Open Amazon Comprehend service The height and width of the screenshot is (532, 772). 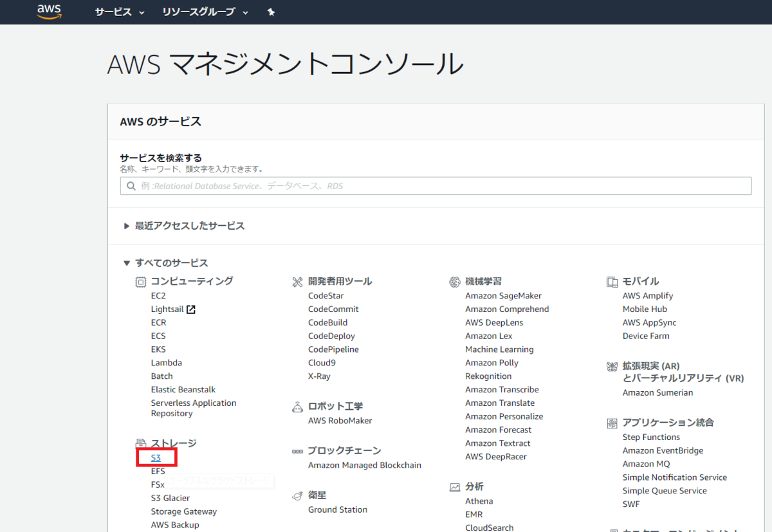(x=507, y=309)
